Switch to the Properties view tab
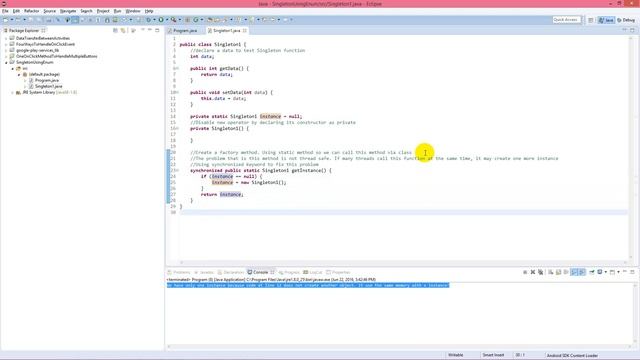 [338, 272]
